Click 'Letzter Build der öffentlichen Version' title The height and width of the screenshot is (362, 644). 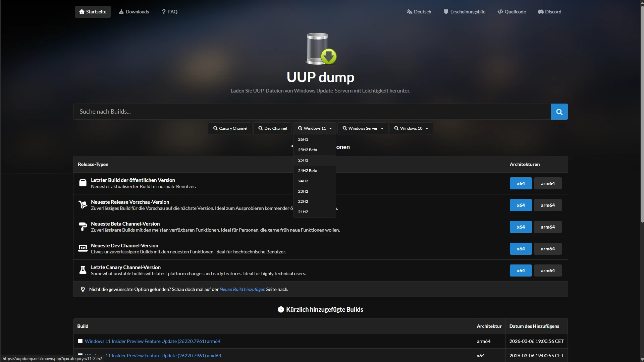pos(133,180)
